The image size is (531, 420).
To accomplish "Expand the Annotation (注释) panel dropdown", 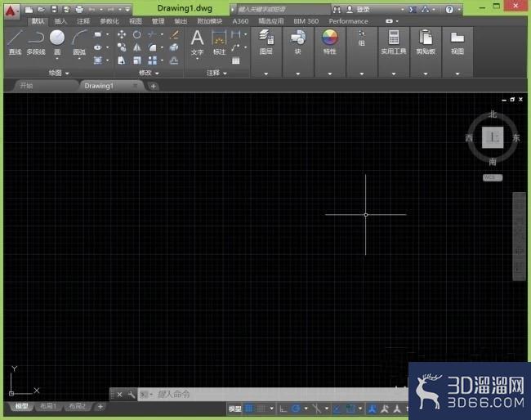I will tap(216, 73).
